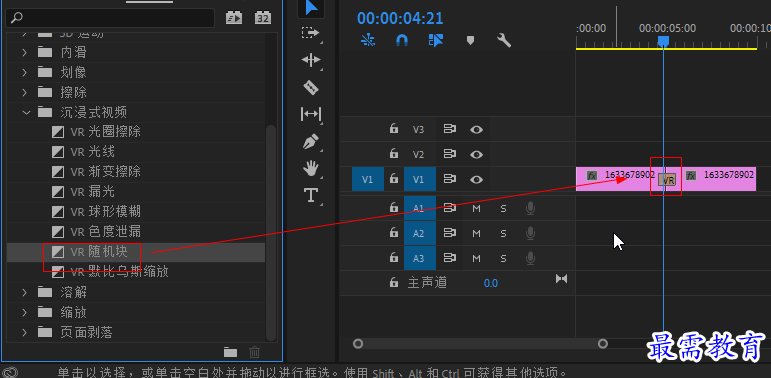This screenshot has width=771, height=378.
Task: Hide V2 track output eye
Action: [476, 154]
